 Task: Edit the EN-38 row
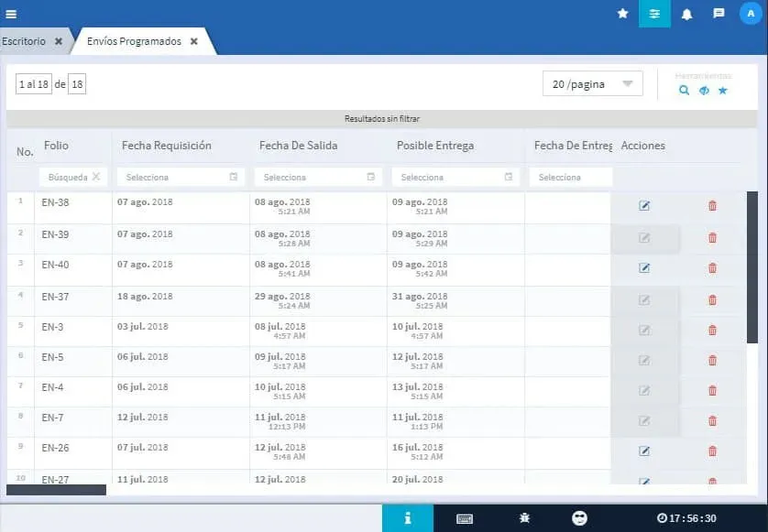coord(644,206)
